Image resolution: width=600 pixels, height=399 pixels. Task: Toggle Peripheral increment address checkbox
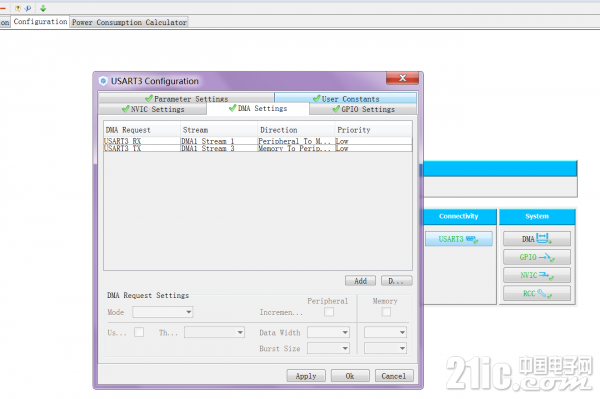tap(329, 312)
